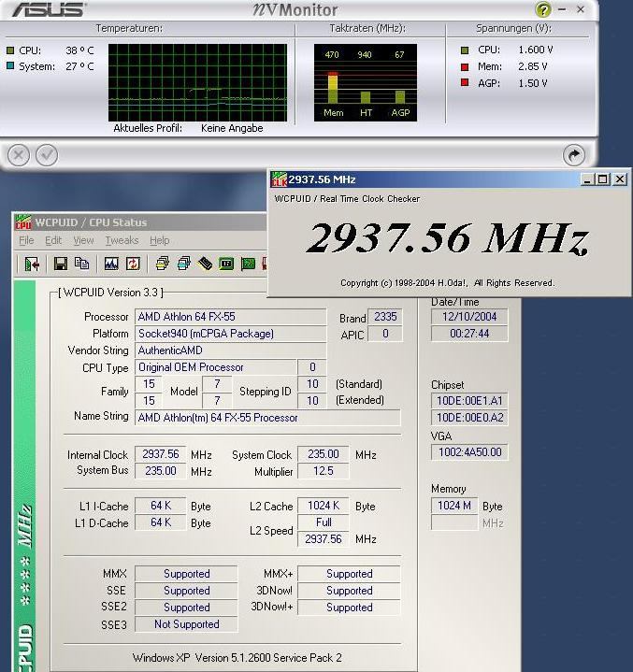Click the Mem clock bar in Taktraten
The height and width of the screenshot is (672, 633).
coord(333,88)
